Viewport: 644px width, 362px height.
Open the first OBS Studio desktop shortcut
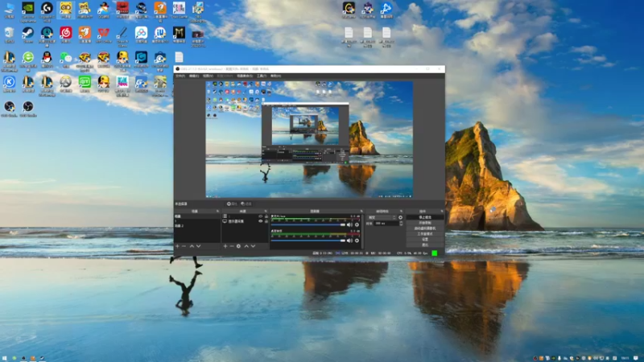click(x=9, y=109)
